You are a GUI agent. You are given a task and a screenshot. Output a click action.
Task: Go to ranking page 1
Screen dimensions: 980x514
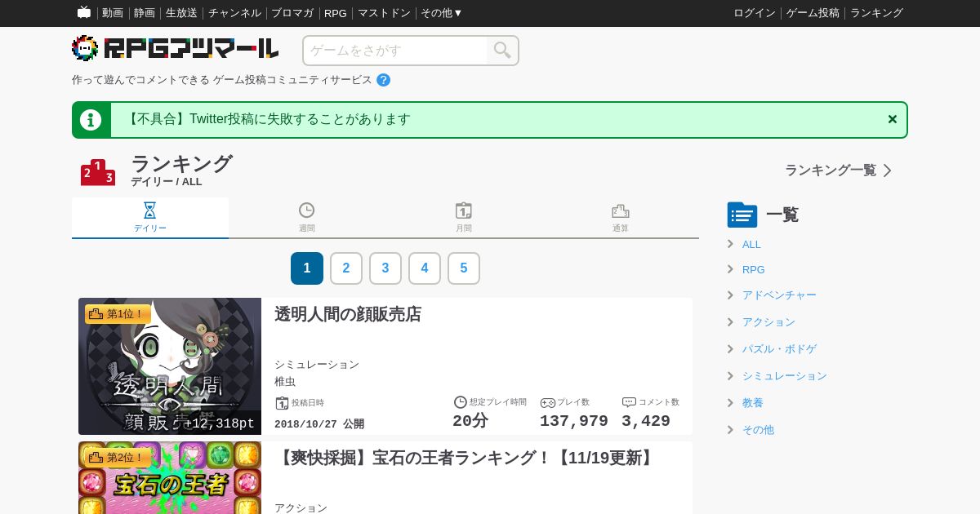(307, 268)
